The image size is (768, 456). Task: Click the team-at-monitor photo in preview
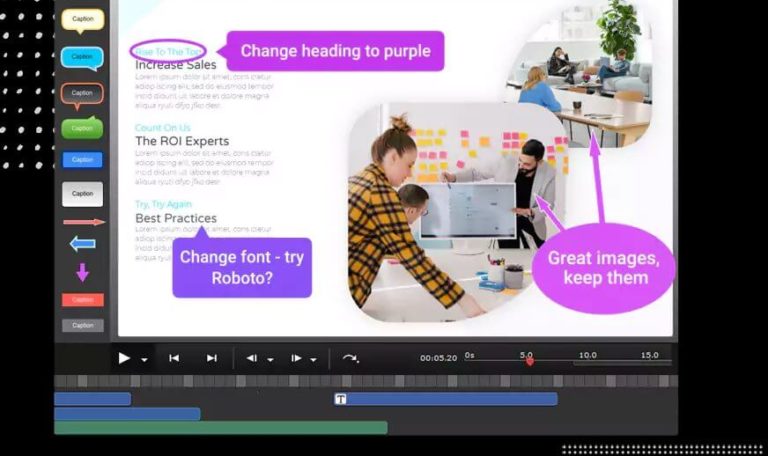(458, 213)
